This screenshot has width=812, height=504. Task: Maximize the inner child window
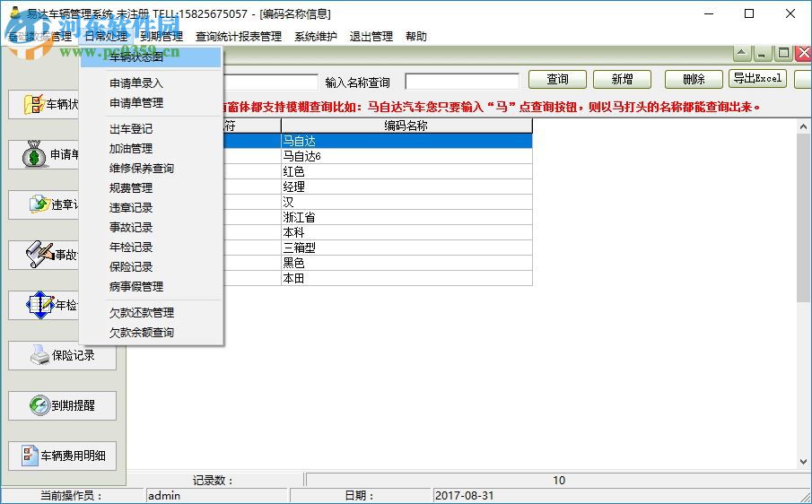(784, 53)
